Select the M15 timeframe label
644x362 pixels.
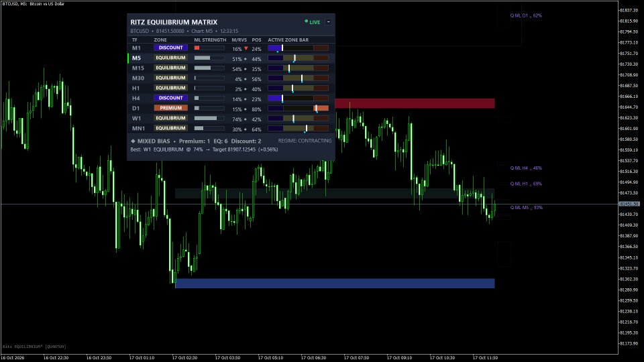[x=138, y=68]
